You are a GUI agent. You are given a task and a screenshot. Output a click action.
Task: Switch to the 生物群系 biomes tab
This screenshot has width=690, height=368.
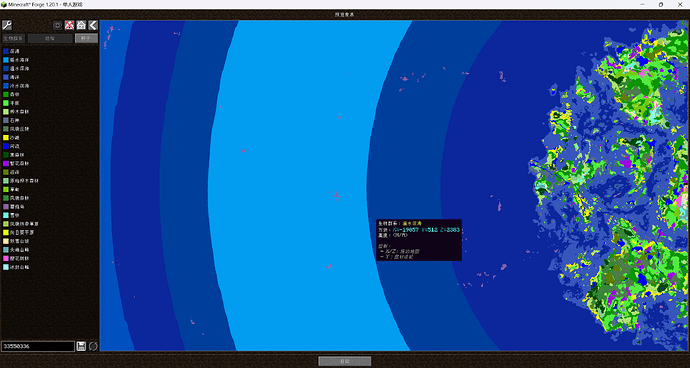(14, 38)
